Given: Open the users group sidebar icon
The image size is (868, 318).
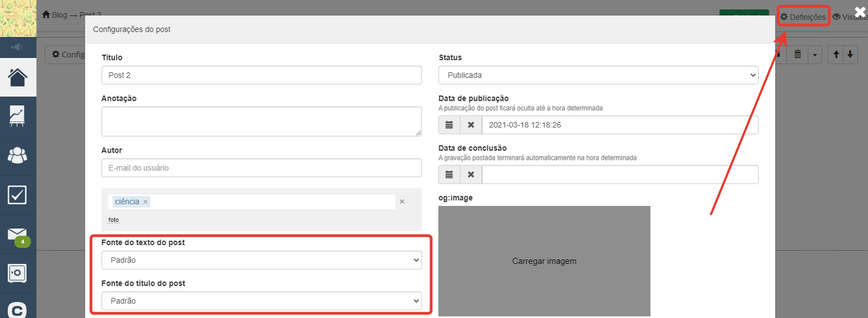Looking at the screenshot, I should tap(18, 155).
